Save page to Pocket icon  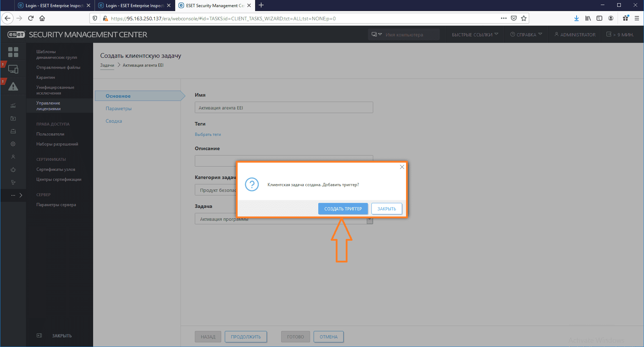tap(514, 18)
